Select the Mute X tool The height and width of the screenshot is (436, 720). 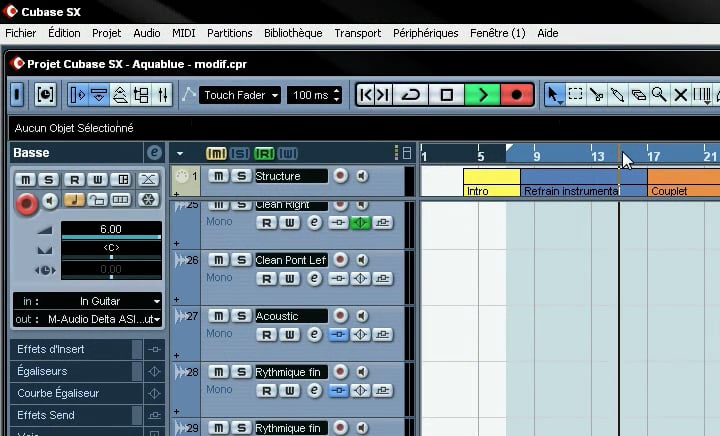pyautogui.click(x=681, y=95)
